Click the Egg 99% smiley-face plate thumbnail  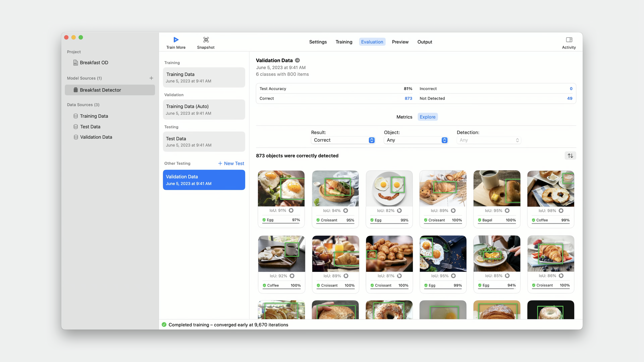click(389, 188)
